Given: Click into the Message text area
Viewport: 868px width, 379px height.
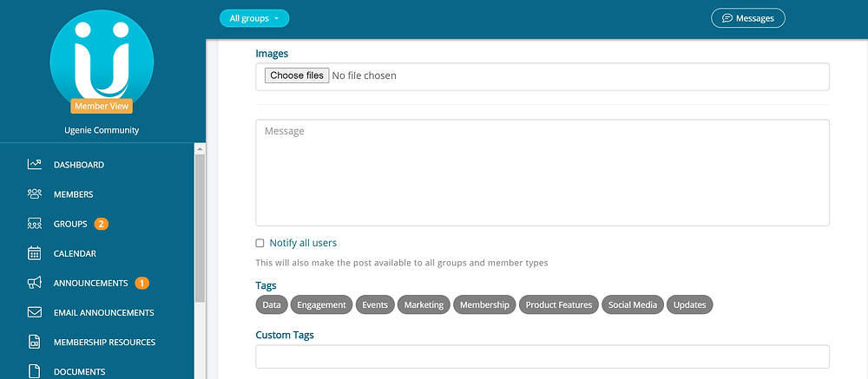Looking at the screenshot, I should pyautogui.click(x=542, y=173).
